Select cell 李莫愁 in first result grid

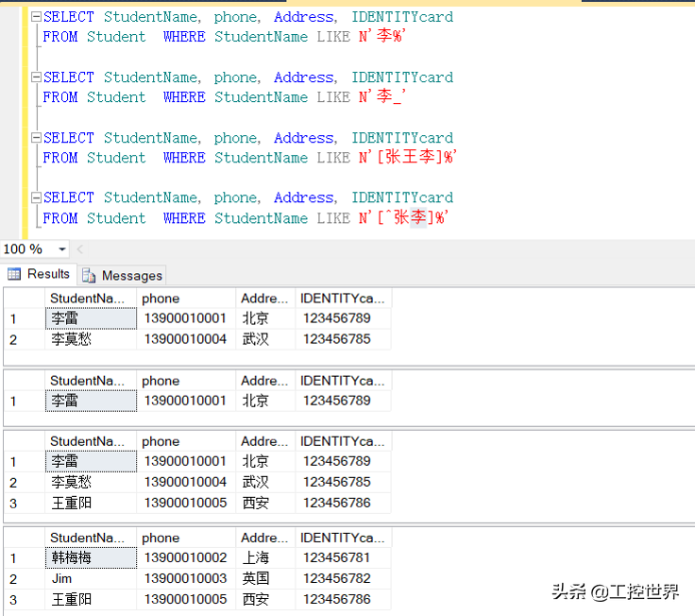[x=91, y=339]
